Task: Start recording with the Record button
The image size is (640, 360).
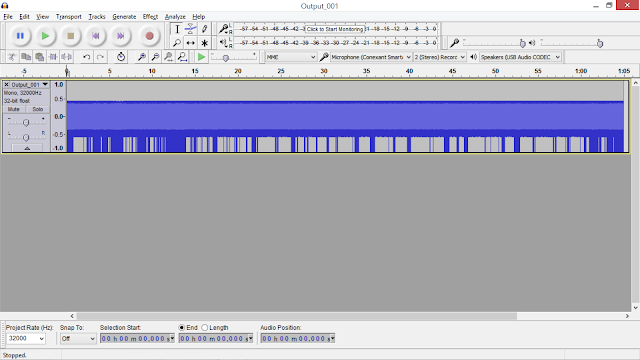Action: 149,36
